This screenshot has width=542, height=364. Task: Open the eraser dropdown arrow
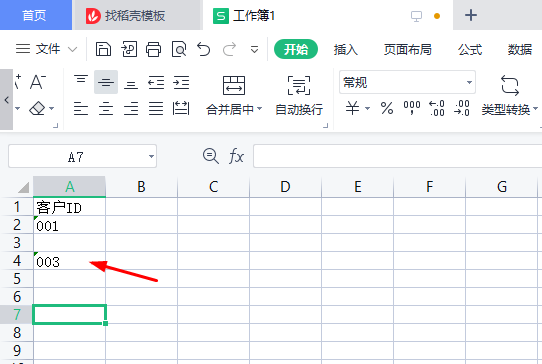[x=52, y=109]
